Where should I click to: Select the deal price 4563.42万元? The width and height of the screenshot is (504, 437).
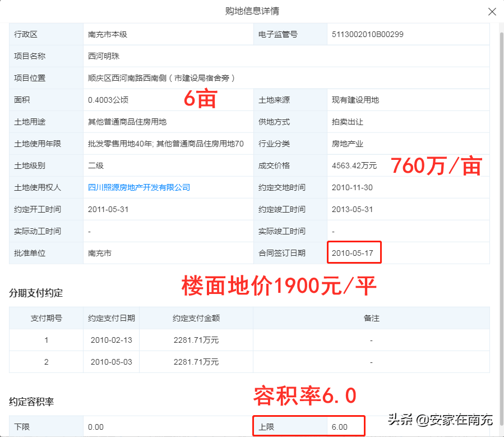coord(354,165)
